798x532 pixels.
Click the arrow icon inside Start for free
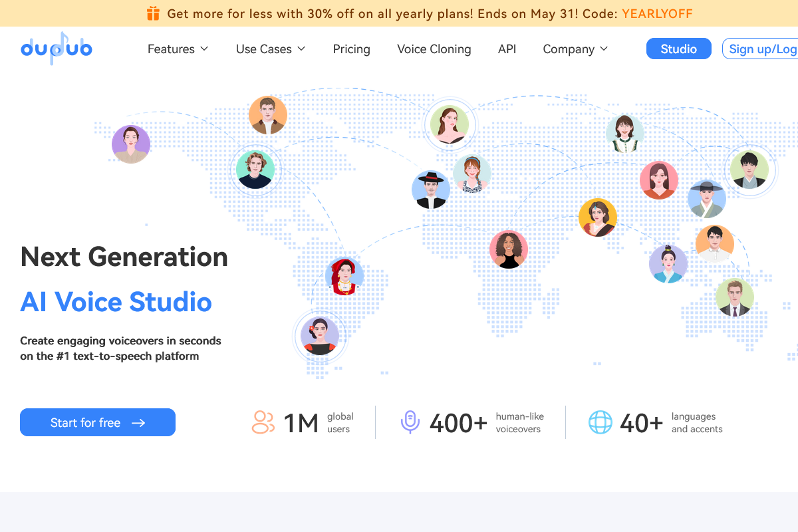(x=138, y=422)
